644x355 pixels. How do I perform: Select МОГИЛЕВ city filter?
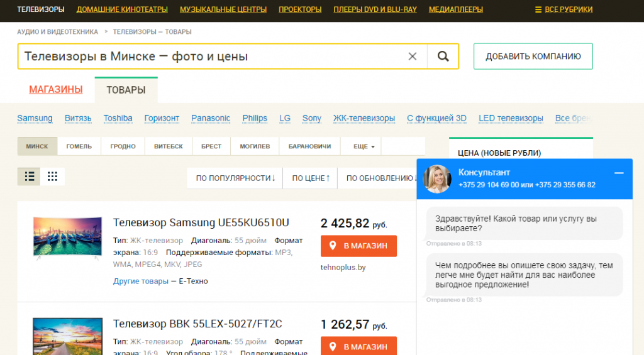tap(255, 146)
